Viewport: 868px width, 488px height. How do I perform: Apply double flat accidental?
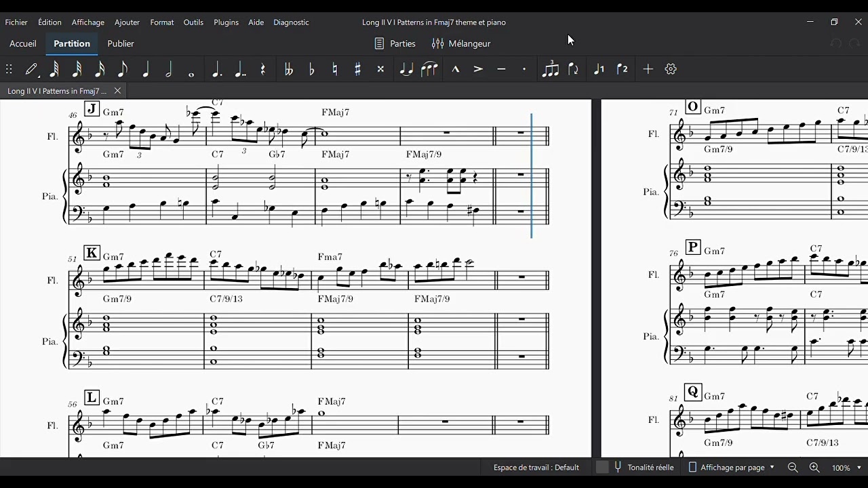coord(289,69)
